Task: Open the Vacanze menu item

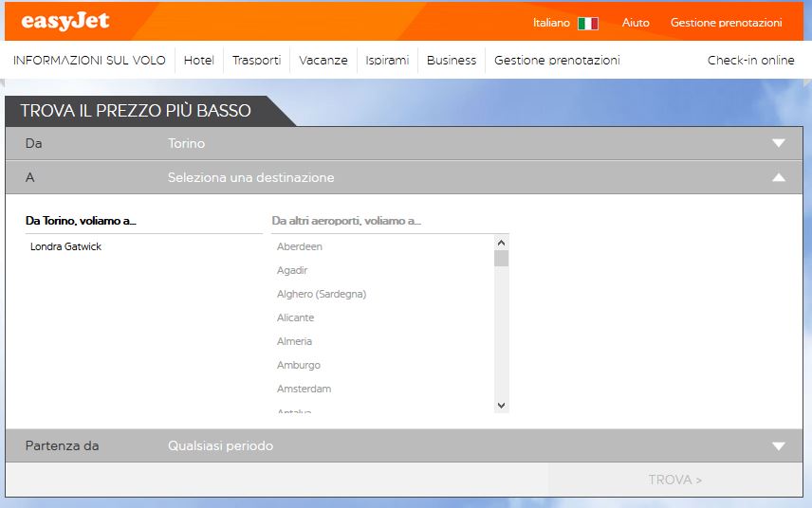Action: [x=323, y=60]
